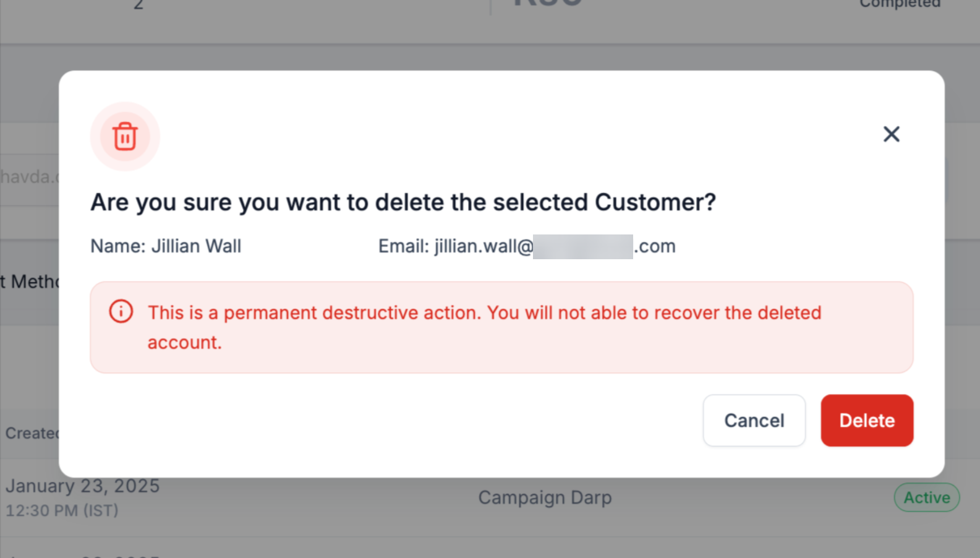
Task: Click the jillian.wall email address
Action: 484,246
